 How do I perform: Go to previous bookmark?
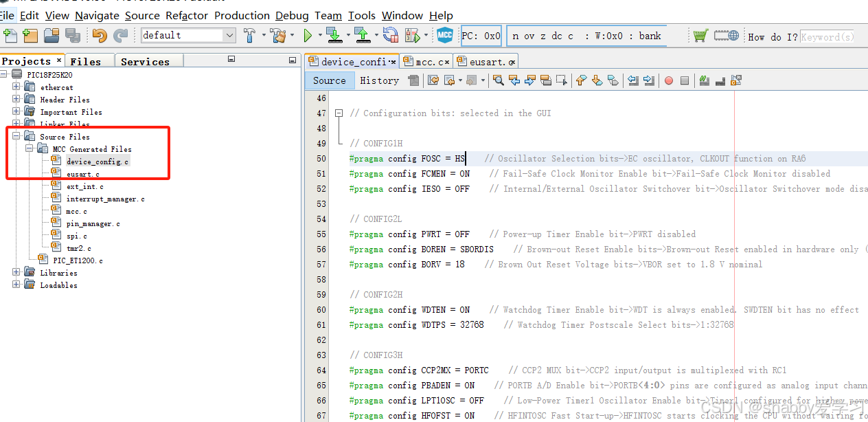pos(581,80)
